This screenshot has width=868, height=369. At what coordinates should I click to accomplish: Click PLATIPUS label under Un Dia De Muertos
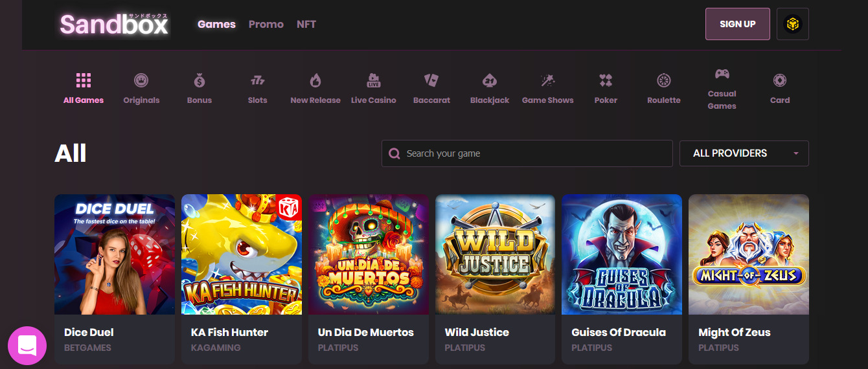pyautogui.click(x=338, y=348)
